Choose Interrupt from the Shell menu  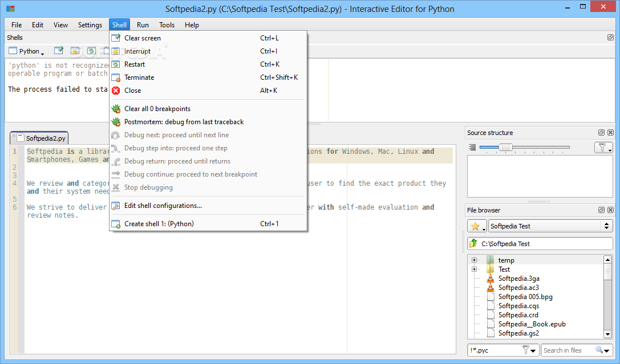[208, 51]
